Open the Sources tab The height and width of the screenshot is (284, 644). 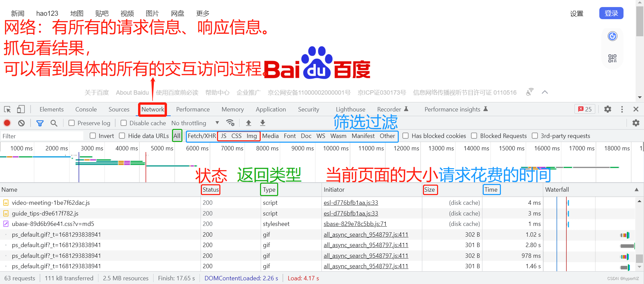coord(119,109)
